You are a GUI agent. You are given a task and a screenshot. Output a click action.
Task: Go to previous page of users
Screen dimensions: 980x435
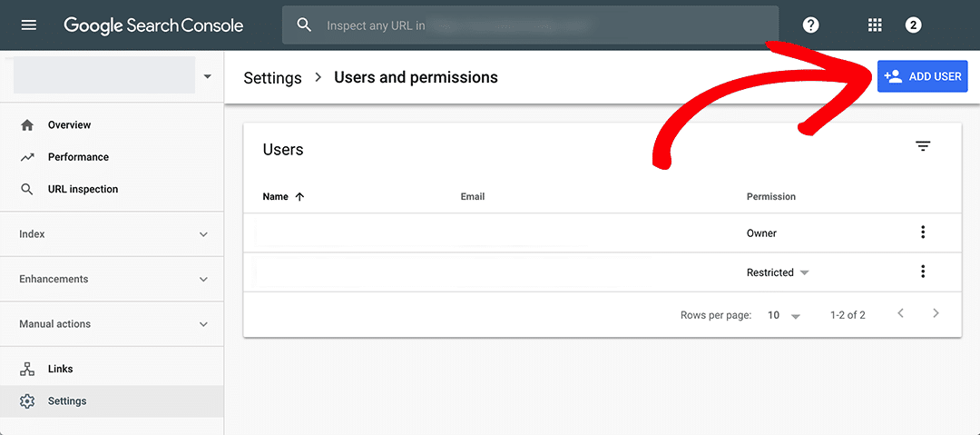[x=901, y=313]
